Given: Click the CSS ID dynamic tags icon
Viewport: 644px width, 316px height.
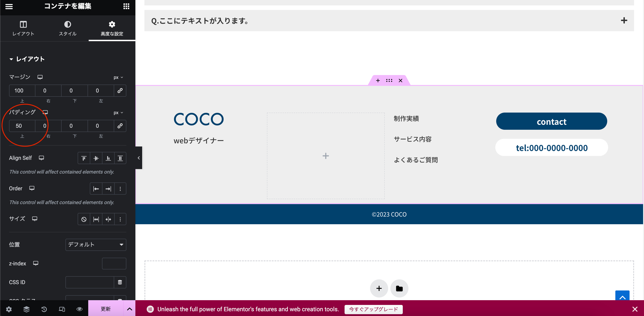Looking at the screenshot, I should 120,282.
